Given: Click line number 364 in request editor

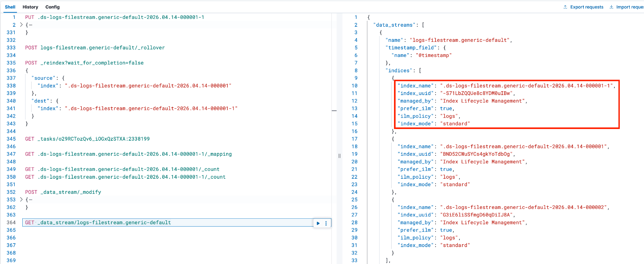Looking at the screenshot, I should (11, 222).
